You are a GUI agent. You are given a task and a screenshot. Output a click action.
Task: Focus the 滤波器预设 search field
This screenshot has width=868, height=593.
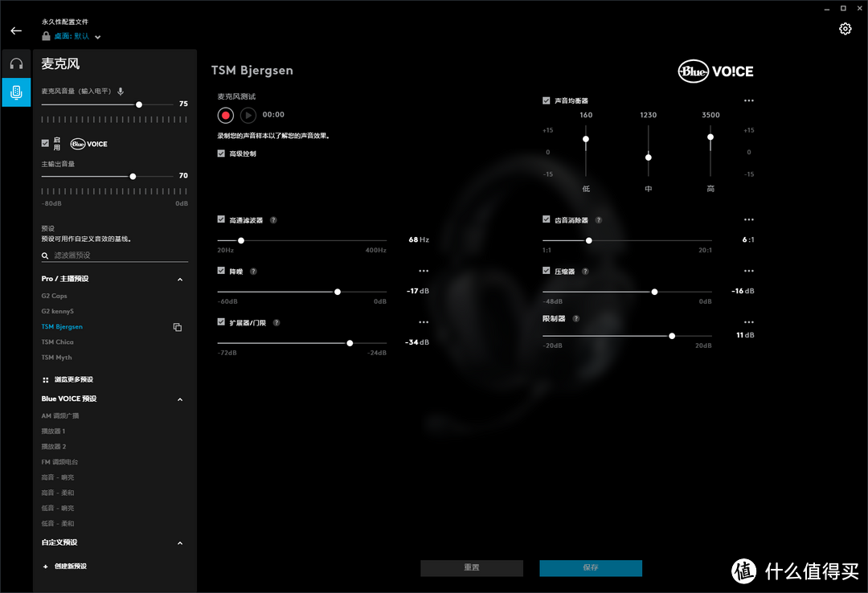[x=115, y=256]
